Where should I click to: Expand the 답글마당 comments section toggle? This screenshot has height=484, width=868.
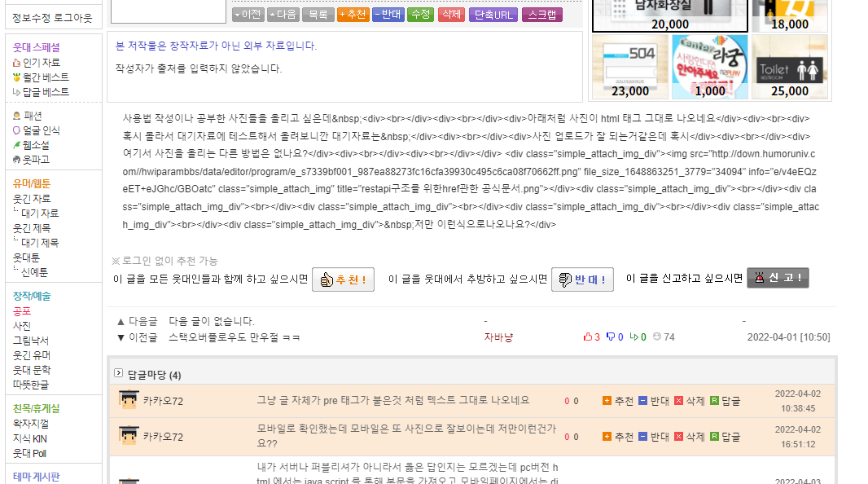pyautogui.click(x=118, y=373)
